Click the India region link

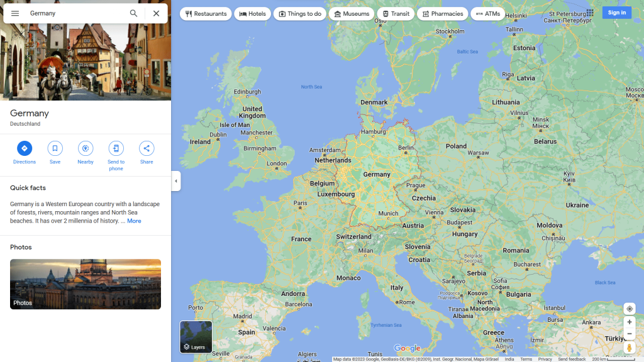(x=509, y=359)
